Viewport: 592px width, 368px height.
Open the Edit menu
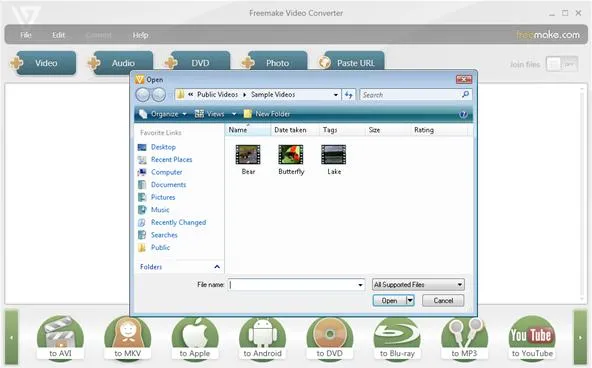(59, 35)
